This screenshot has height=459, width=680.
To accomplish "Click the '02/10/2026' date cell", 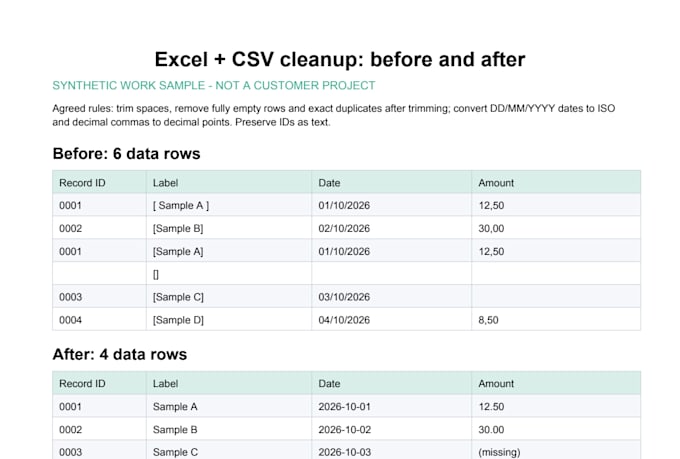I will click(392, 228).
